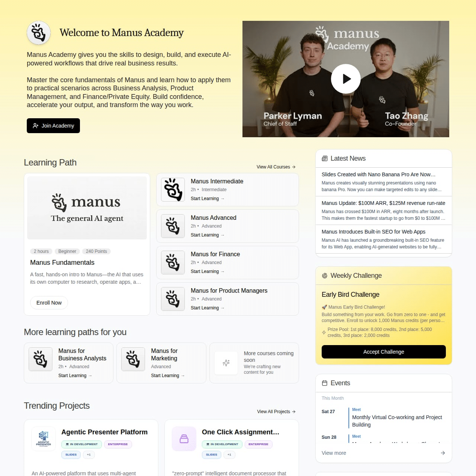Click the One Click Assignment project icon
The image size is (476, 476).
(x=184, y=439)
